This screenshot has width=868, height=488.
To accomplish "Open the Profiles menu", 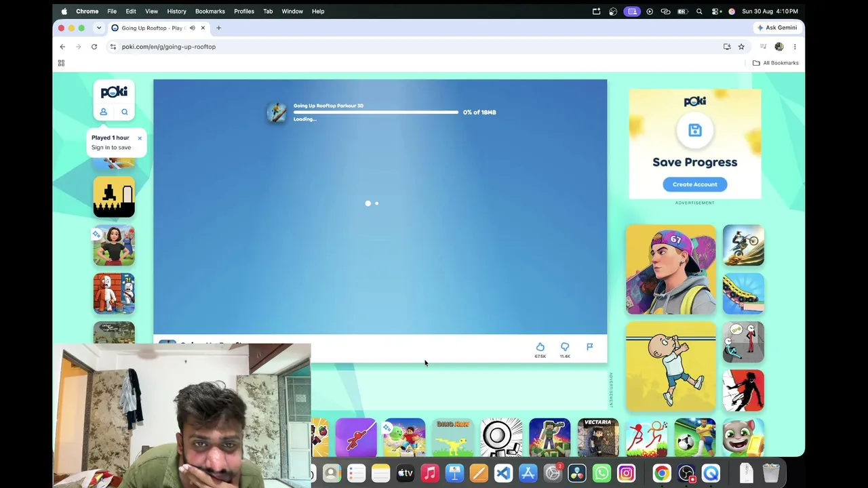I will click(244, 11).
